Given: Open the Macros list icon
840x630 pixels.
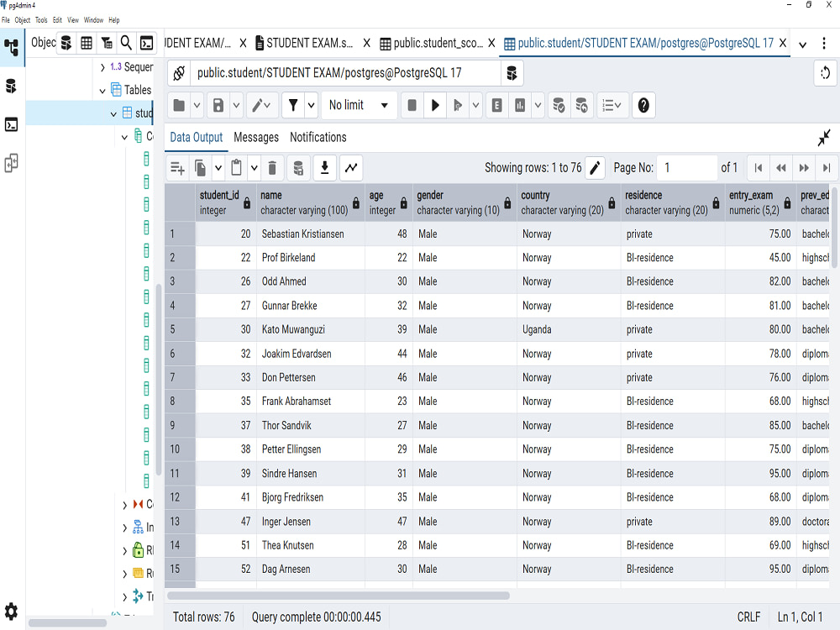Looking at the screenshot, I should click(x=612, y=106).
